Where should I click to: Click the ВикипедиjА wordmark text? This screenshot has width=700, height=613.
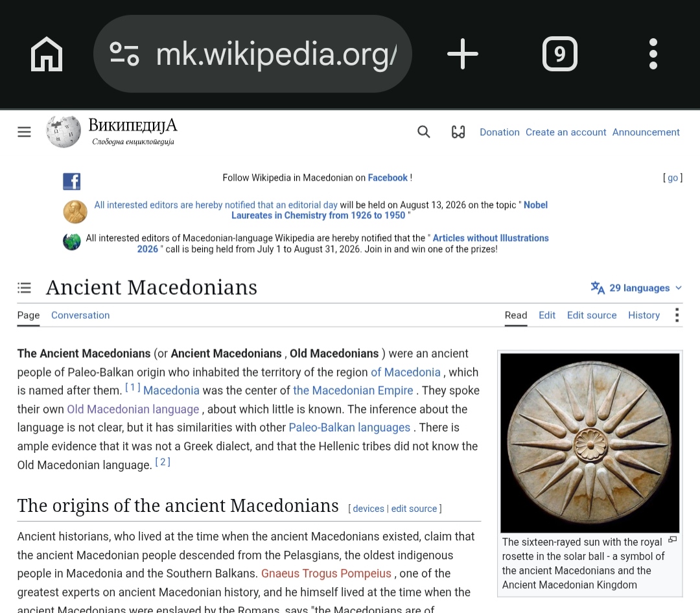133,126
